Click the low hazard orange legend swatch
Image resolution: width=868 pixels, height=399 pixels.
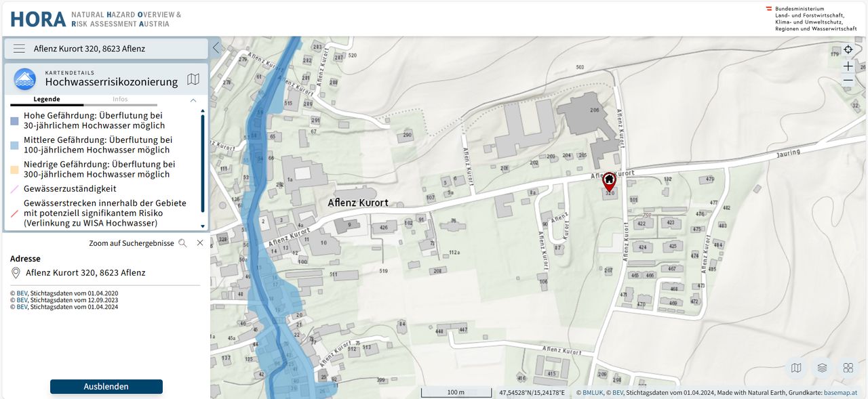[14, 169]
